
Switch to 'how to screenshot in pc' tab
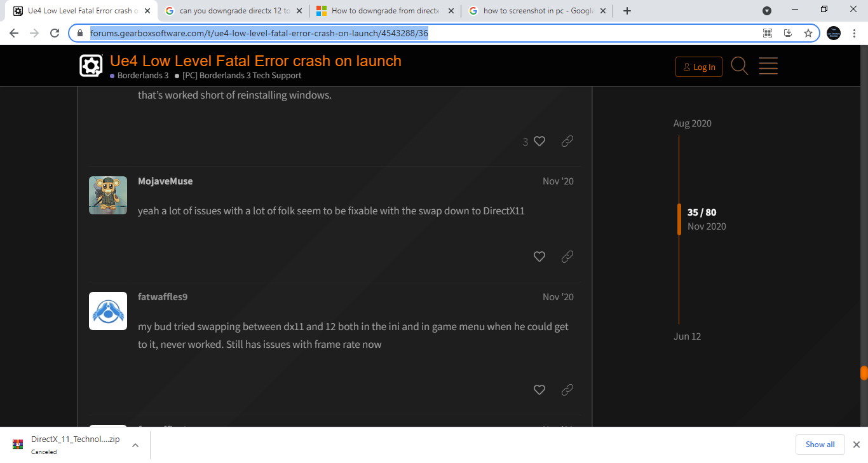(538, 11)
